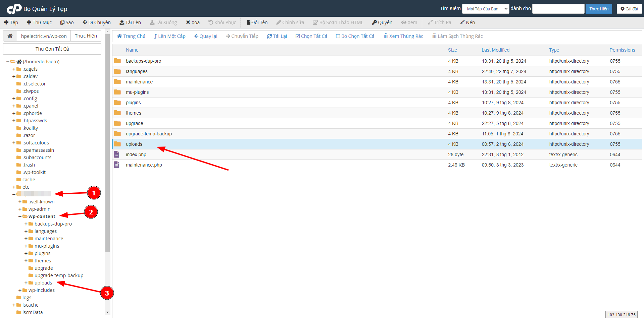Image resolution: width=644 pixels, height=318 pixels.
Task: Expand the wp-includes tree folder
Action: coord(20,290)
